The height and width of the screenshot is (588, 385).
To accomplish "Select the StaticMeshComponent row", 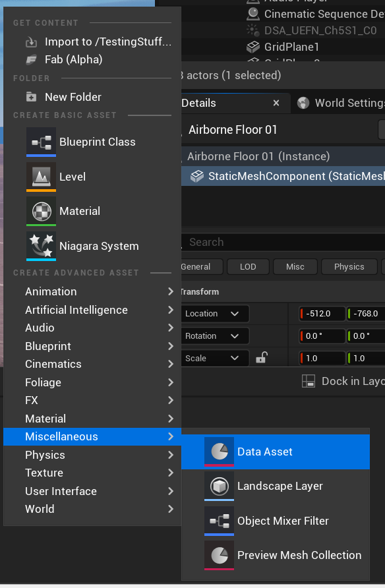I will click(283, 176).
